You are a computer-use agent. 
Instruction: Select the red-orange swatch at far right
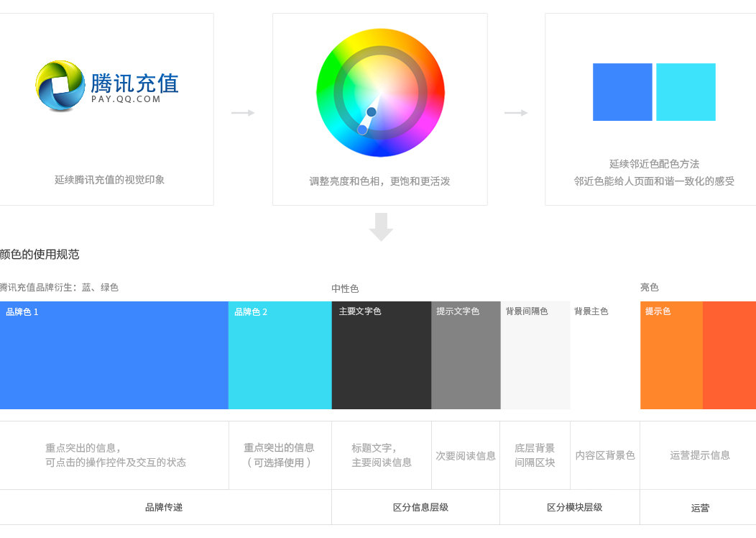tap(729, 355)
